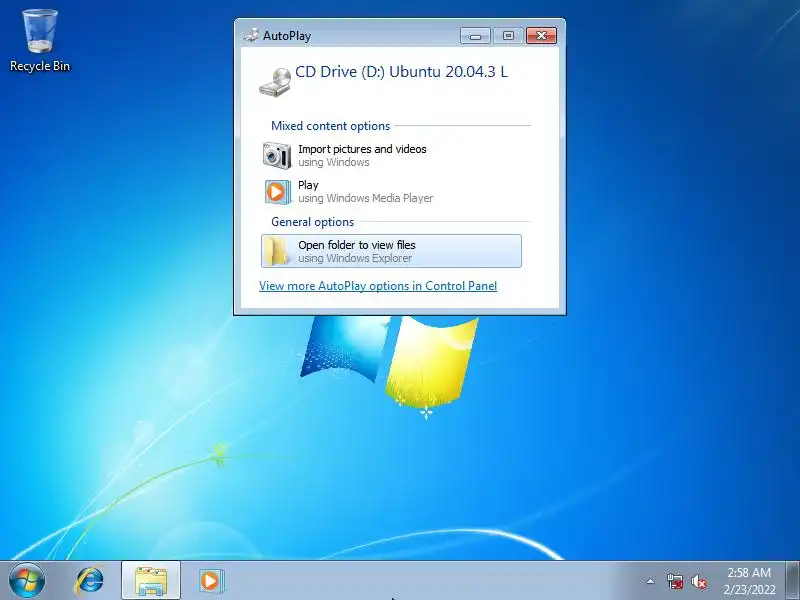Maximize the AutoPlay window
800x600 pixels.
tap(508, 36)
